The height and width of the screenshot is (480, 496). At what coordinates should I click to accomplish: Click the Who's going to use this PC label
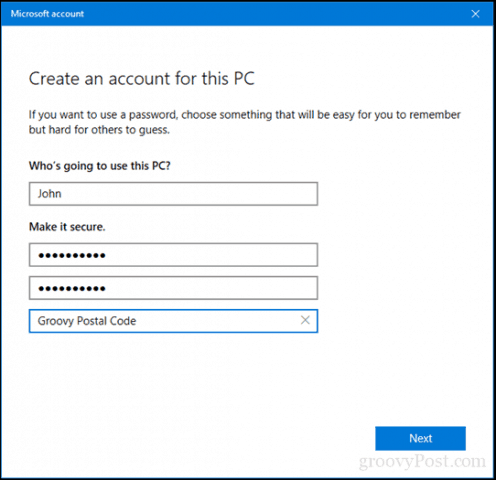coord(100,166)
